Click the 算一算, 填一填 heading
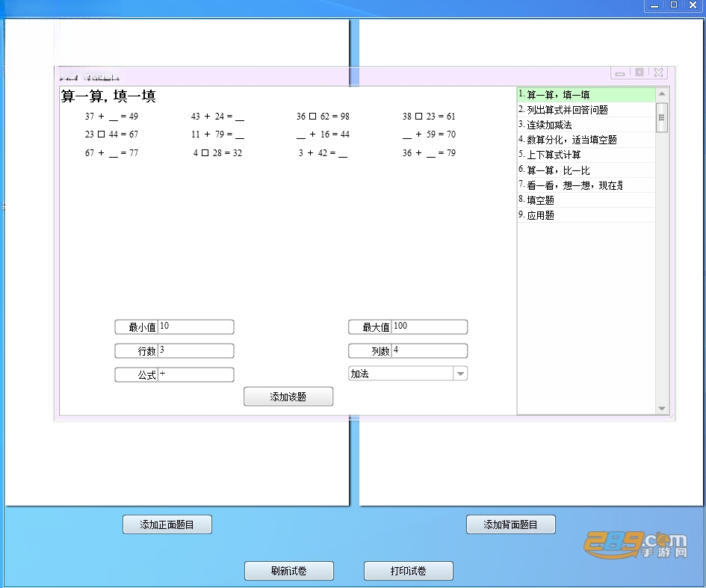Image resolution: width=706 pixels, height=588 pixels. (x=108, y=96)
